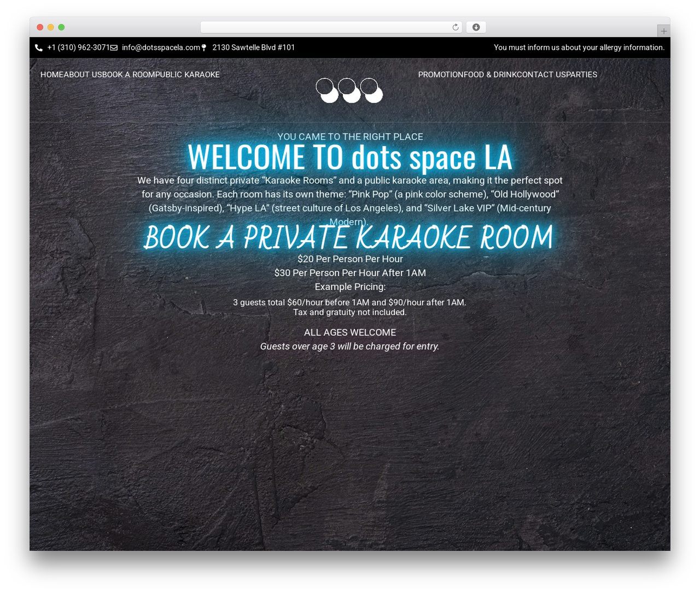Open the HOME menu item

coord(52,74)
